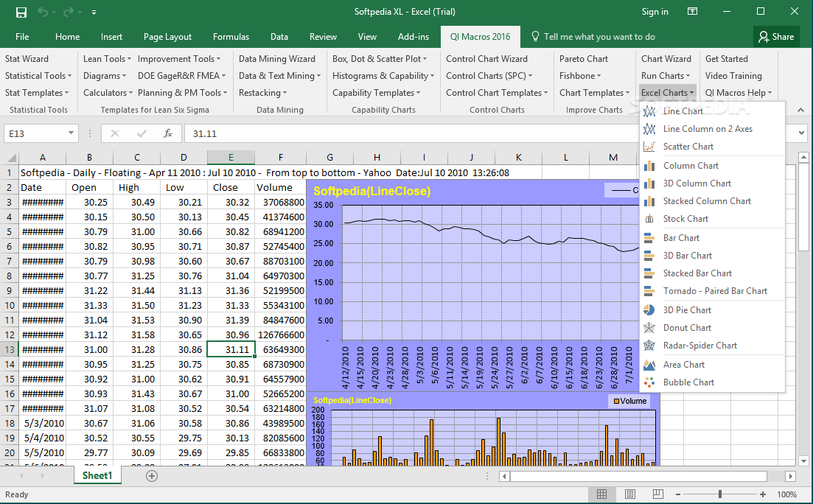Click the Stock Chart icon
813x504 pixels.
click(649, 219)
